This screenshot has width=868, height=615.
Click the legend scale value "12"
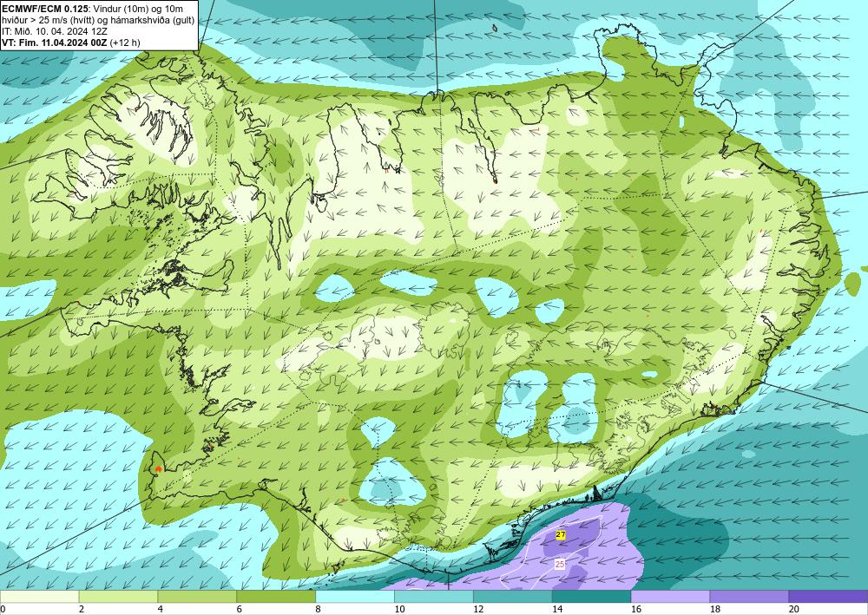coord(478,610)
